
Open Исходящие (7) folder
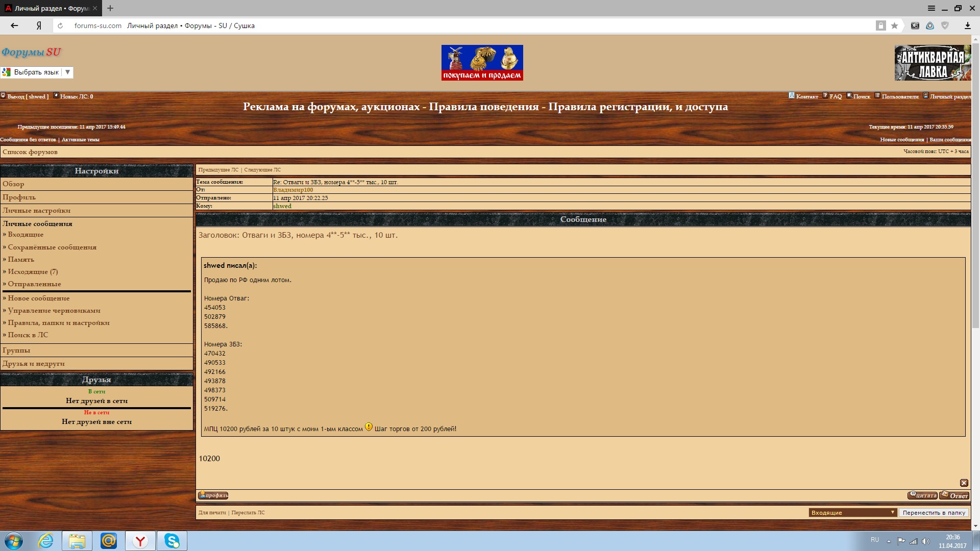coord(33,272)
